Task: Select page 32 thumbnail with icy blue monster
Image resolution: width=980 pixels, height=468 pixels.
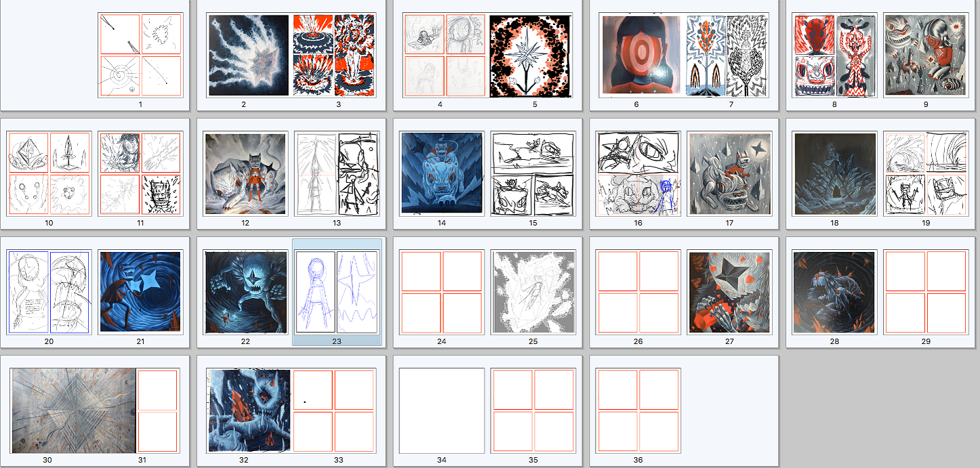Action: (x=249, y=411)
